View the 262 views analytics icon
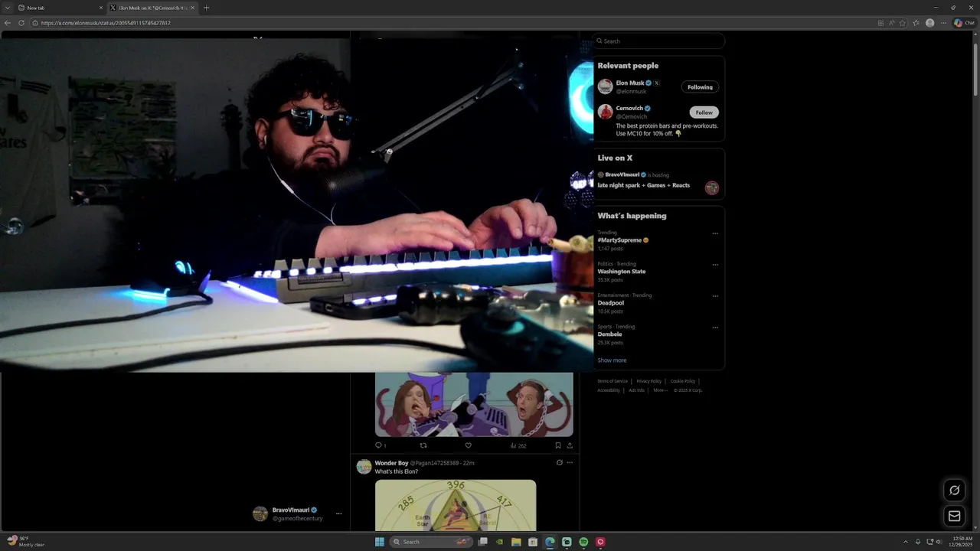This screenshot has width=980, height=551. (x=518, y=445)
